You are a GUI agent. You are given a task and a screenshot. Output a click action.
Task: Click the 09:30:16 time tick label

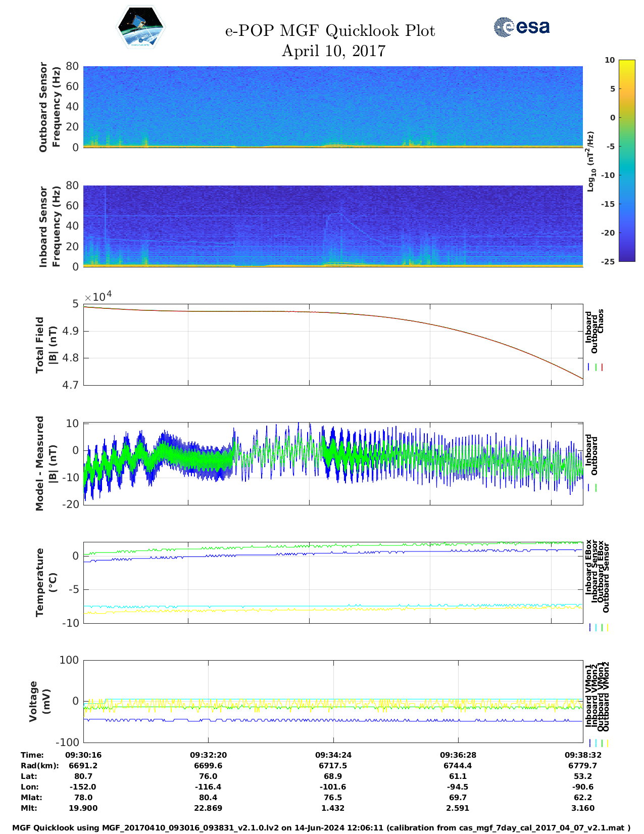pyautogui.click(x=83, y=755)
